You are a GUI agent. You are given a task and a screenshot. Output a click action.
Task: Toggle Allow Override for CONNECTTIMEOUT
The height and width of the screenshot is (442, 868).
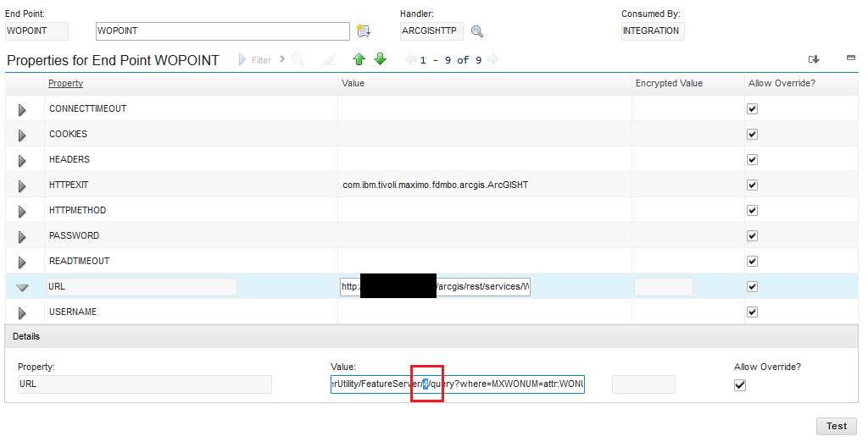click(752, 109)
